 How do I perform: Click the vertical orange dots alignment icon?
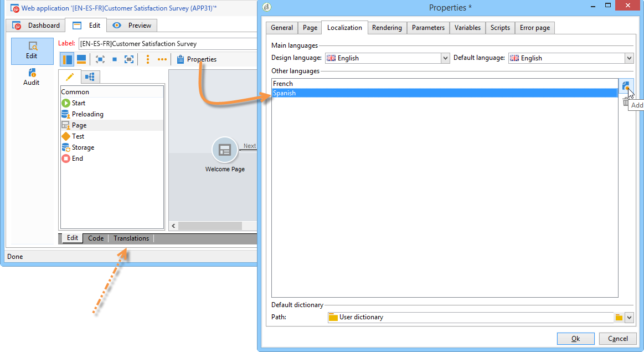(148, 59)
